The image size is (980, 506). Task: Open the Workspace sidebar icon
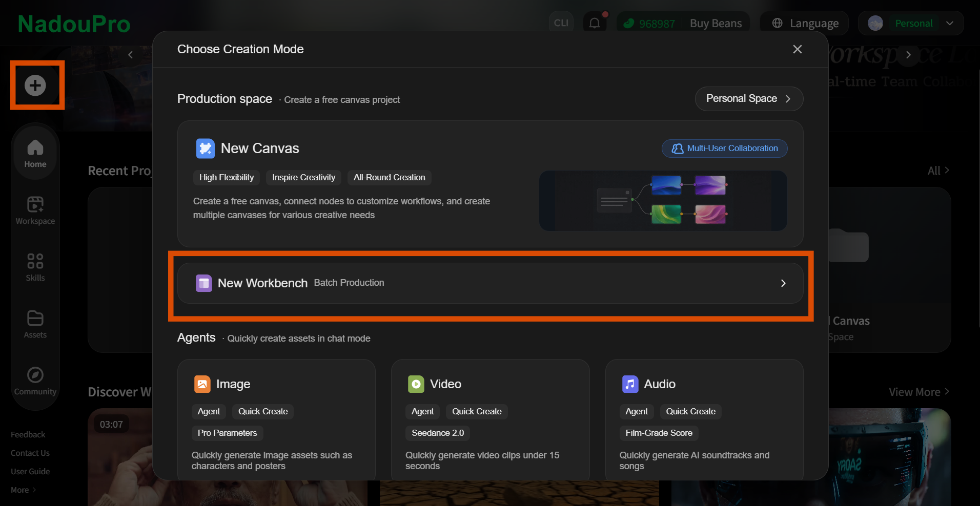pyautogui.click(x=35, y=204)
